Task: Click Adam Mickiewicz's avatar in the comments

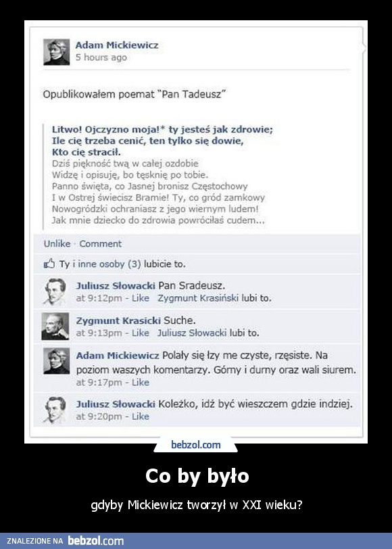Action: [56, 361]
